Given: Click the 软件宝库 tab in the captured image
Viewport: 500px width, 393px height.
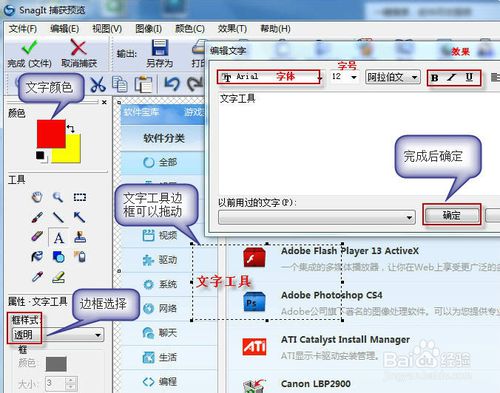Looking at the screenshot, I should pyautogui.click(x=141, y=112).
